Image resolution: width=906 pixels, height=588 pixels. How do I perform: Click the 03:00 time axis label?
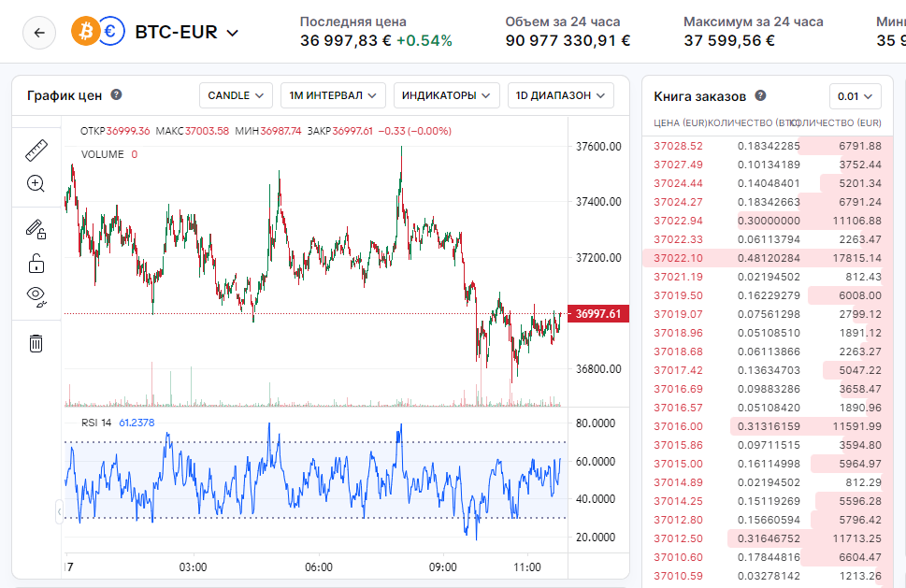193,567
